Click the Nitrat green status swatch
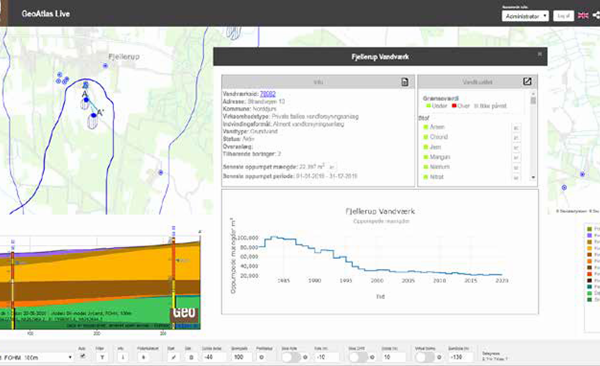 (x=426, y=177)
